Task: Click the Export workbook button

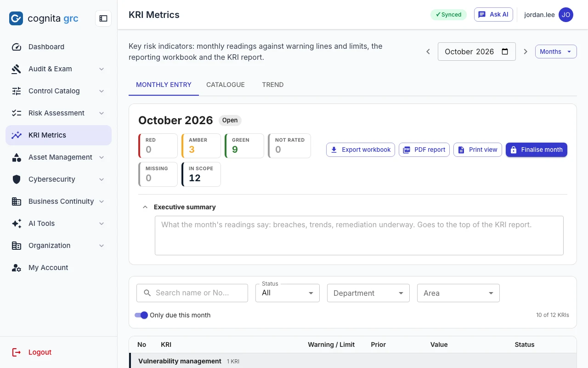Action: [x=361, y=149]
